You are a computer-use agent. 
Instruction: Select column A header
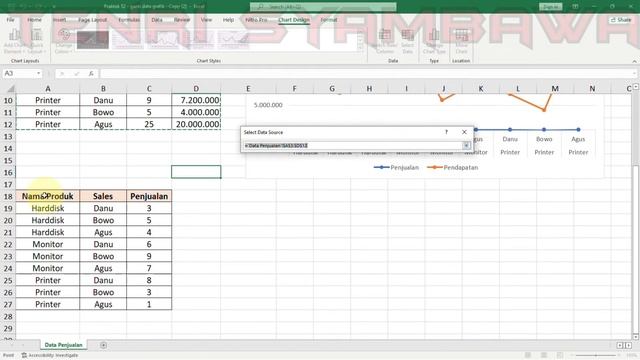[x=48, y=89]
